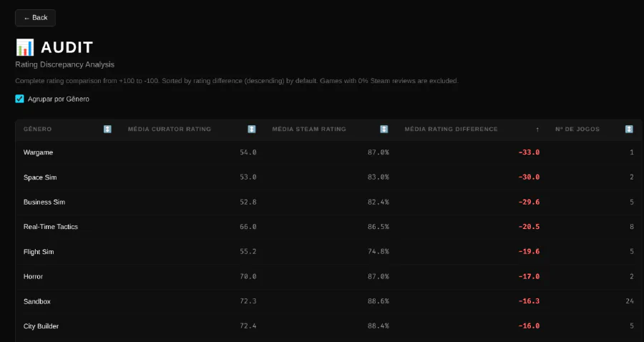Select the Wargame genre row
Image resolution: width=644 pixels, height=342 pixels.
click(39, 152)
